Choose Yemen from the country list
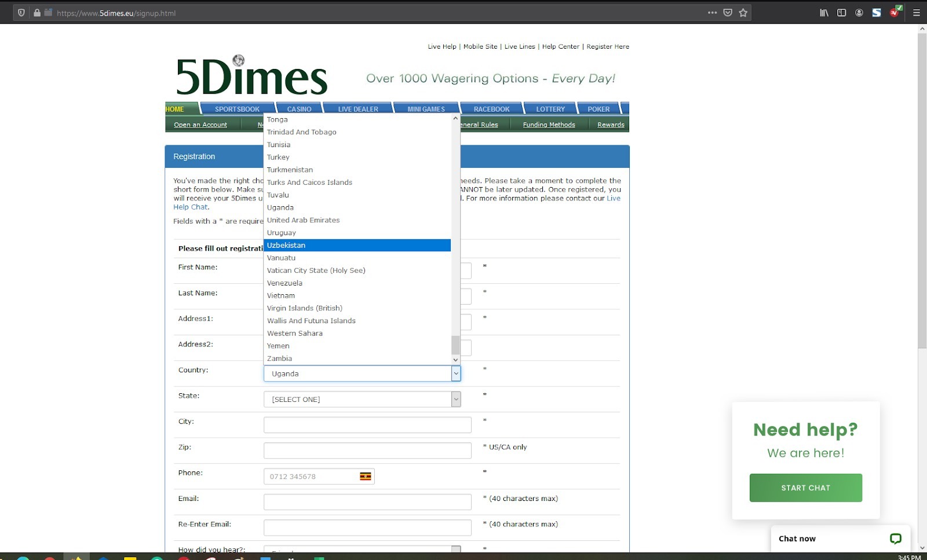Image resolution: width=927 pixels, height=560 pixels. click(357, 346)
